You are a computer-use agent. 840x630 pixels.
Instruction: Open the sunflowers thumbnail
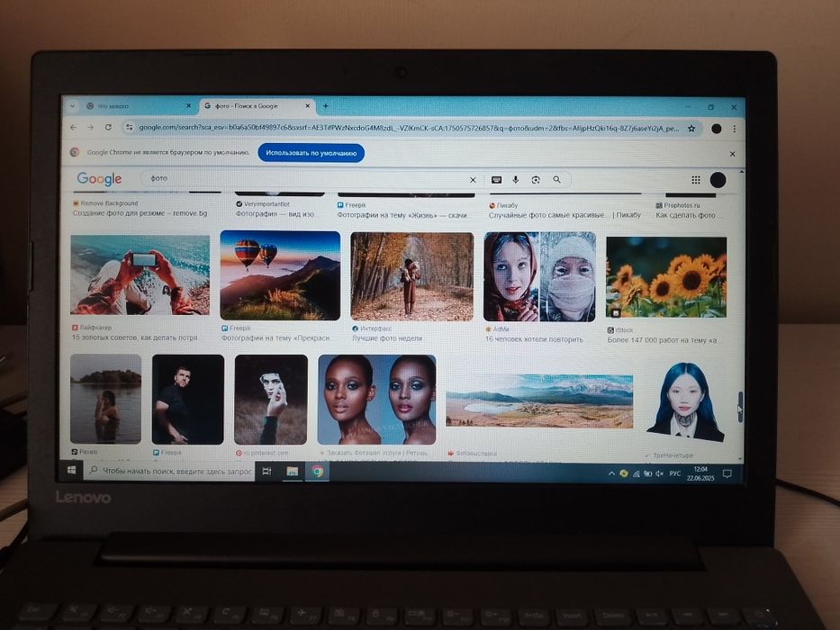[x=666, y=277]
